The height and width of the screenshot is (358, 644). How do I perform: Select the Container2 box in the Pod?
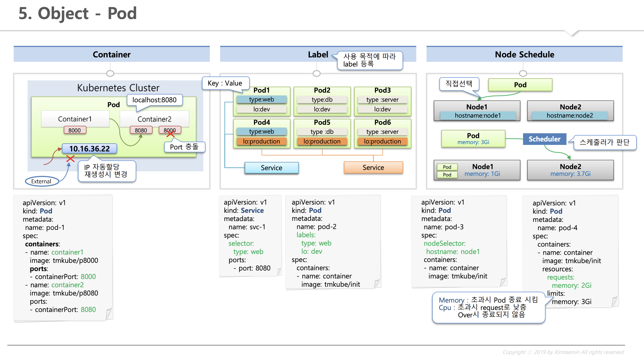point(154,119)
